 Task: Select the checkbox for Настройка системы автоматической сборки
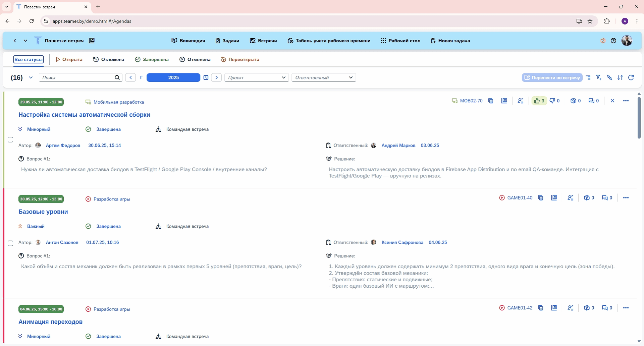tap(10, 139)
